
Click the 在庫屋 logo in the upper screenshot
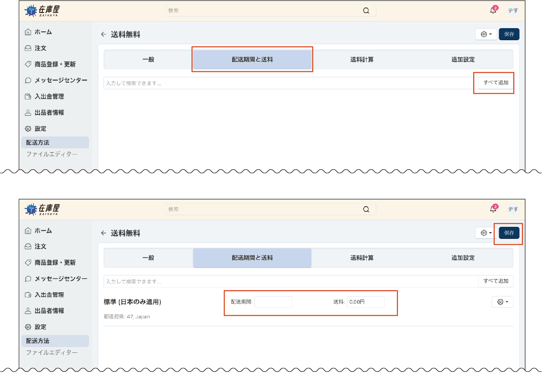click(42, 11)
